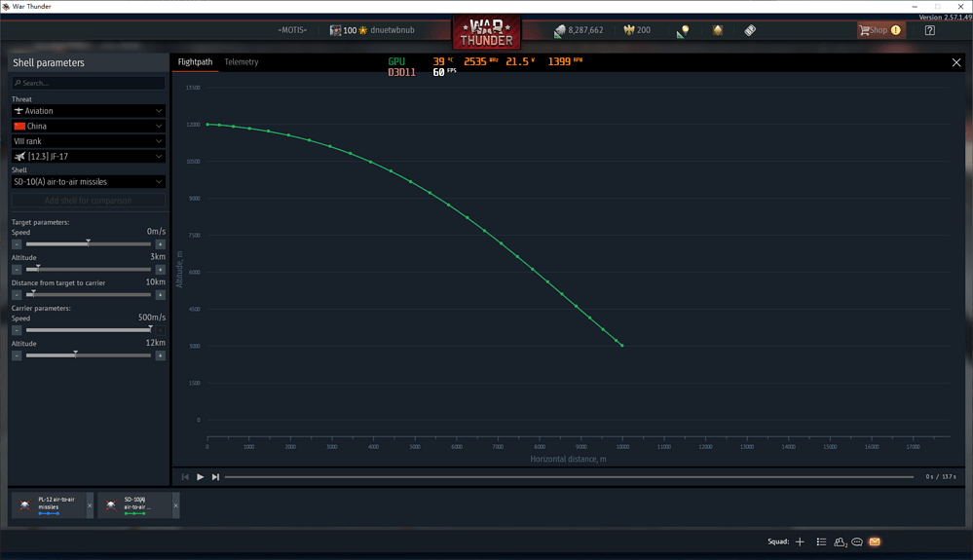Image resolution: width=973 pixels, height=560 pixels.
Task: Expand the JF-17 aircraft dropdown
Action: click(x=88, y=156)
